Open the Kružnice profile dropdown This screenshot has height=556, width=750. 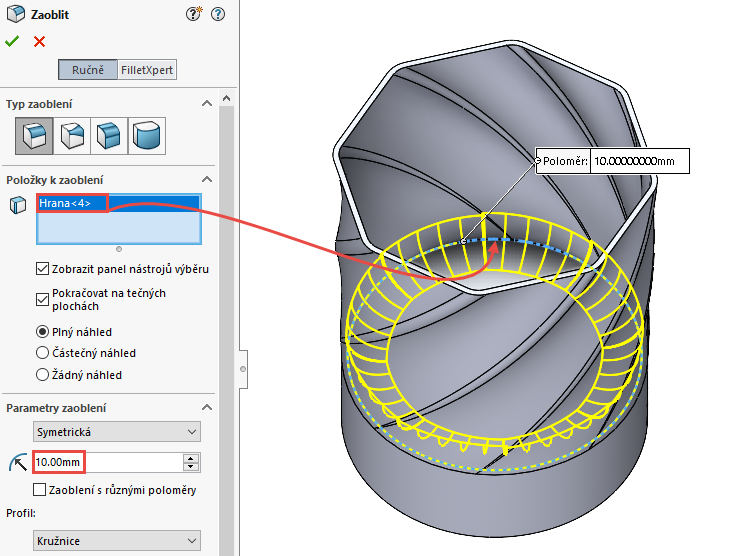point(117,541)
